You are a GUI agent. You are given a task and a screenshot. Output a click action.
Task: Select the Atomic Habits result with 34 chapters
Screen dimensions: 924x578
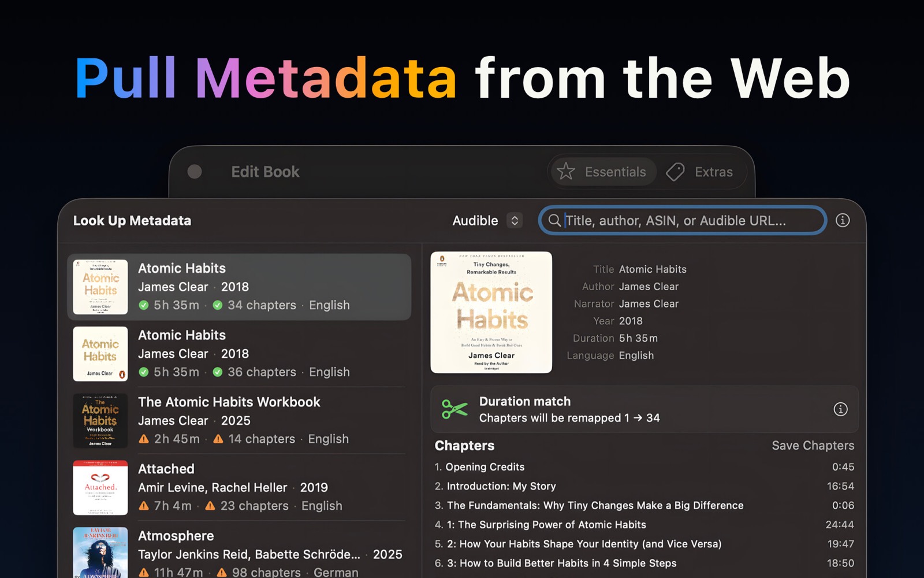pyautogui.click(x=239, y=287)
